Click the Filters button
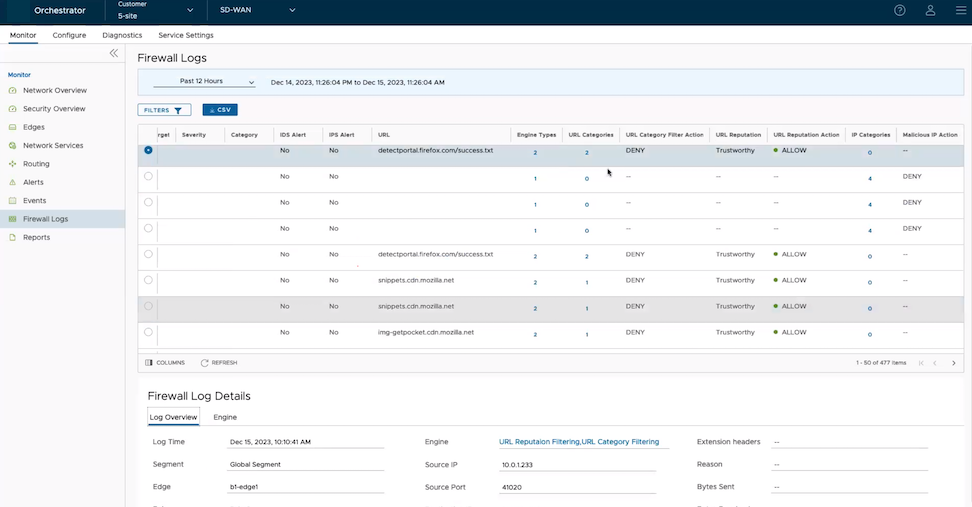This screenshot has width=972, height=507. 164,110
